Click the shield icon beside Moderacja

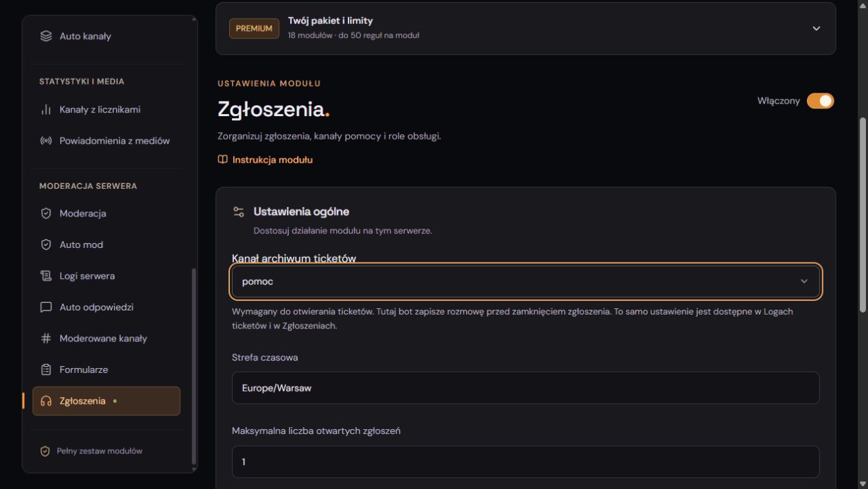(x=46, y=214)
